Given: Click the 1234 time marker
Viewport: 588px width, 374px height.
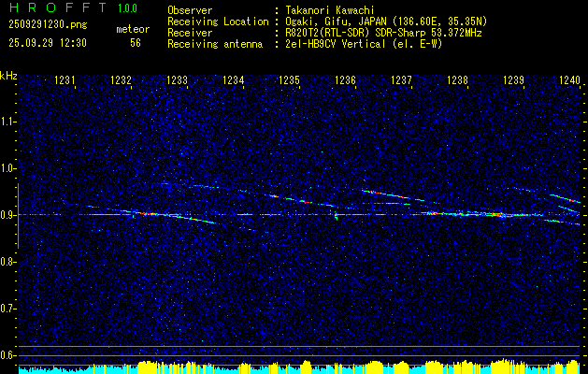Looking at the screenshot, I should pos(234,80).
